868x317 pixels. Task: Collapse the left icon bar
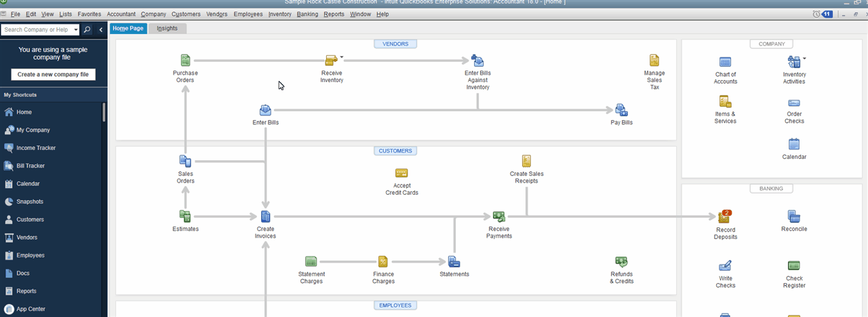101,30
